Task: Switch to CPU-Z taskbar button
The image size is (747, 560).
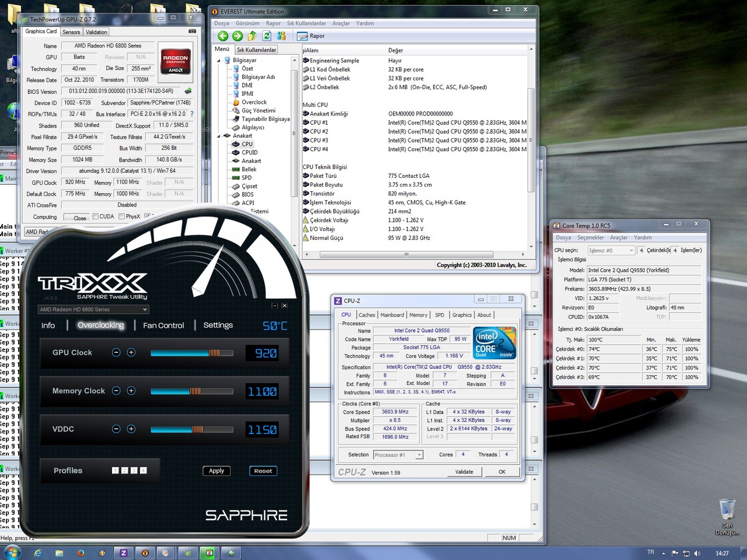Action: (124, 552)
